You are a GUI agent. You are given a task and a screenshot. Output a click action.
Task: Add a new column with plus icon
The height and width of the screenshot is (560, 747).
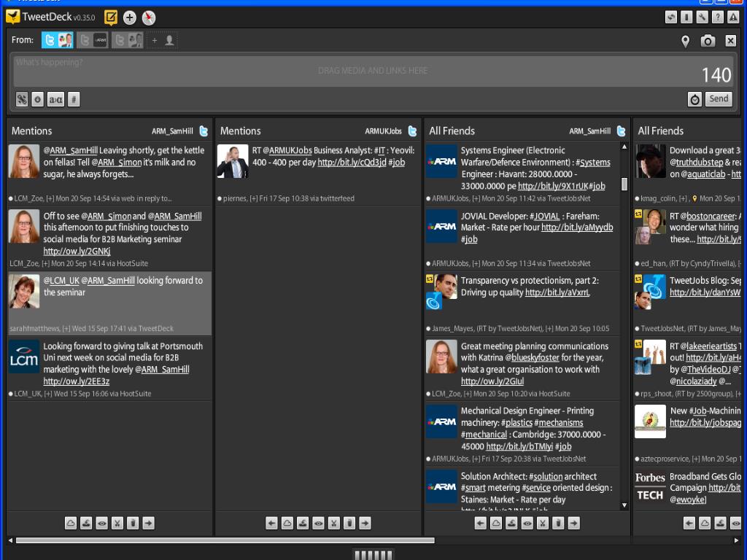(130, 17)
